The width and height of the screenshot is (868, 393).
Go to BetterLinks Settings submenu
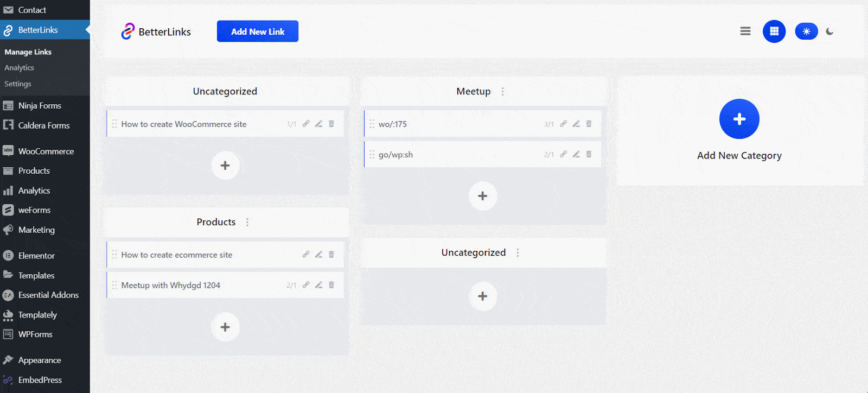click(x=18, y=84)
